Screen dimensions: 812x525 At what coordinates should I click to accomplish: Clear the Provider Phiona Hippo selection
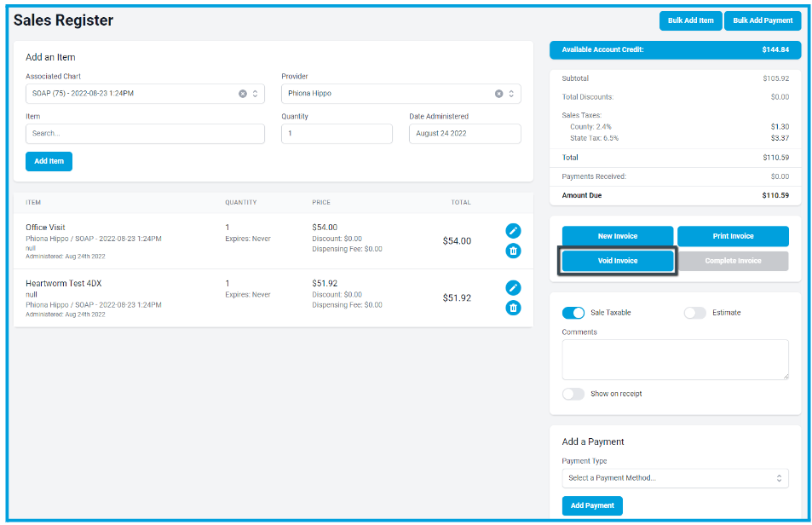498,94
